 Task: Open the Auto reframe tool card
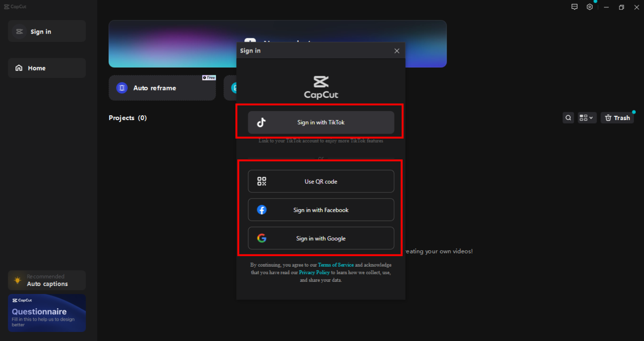(x=162, y=88)
